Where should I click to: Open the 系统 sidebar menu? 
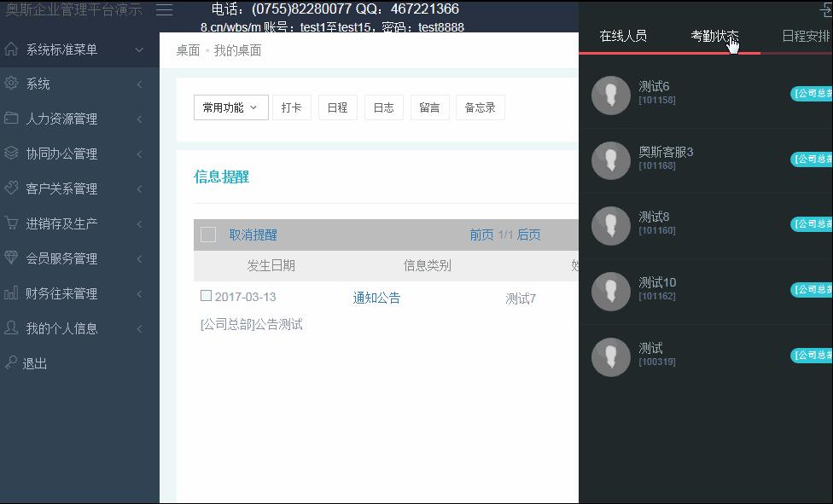(79, 84)
